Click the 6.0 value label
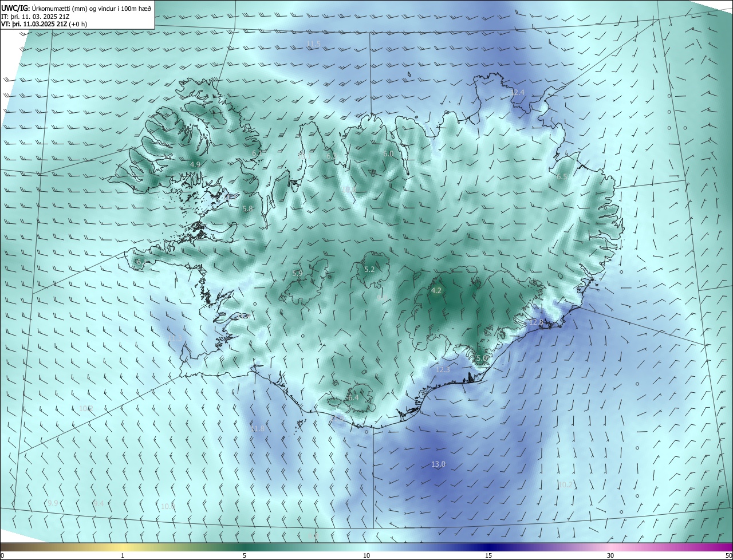This screenshot has width=733, height=560. (x=388, y=154)
